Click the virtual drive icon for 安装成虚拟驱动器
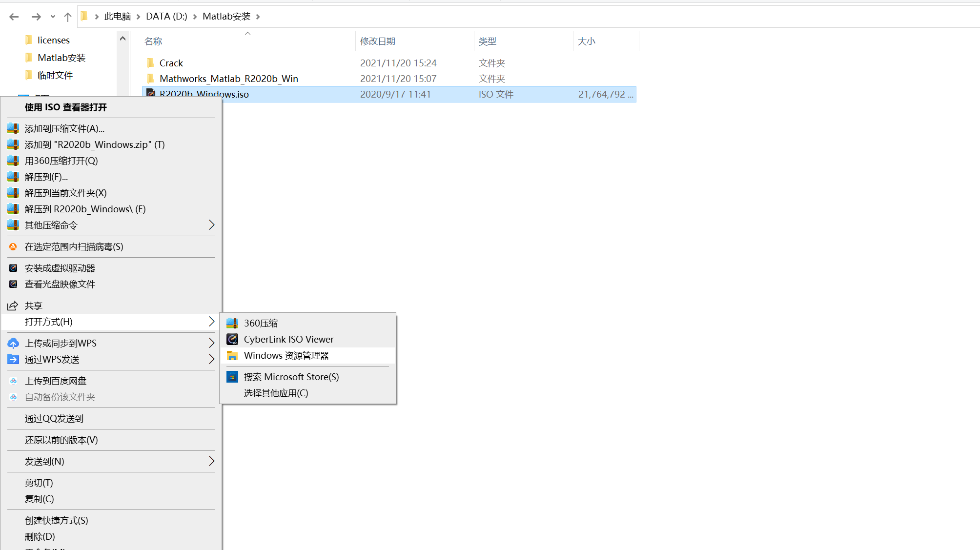 click(13, 268)
